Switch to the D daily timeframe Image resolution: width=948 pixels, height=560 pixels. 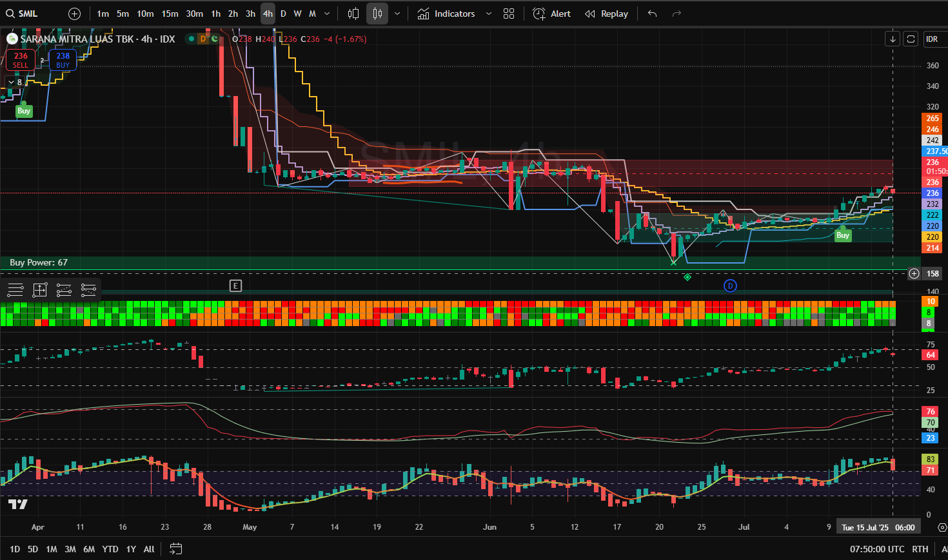283,14
